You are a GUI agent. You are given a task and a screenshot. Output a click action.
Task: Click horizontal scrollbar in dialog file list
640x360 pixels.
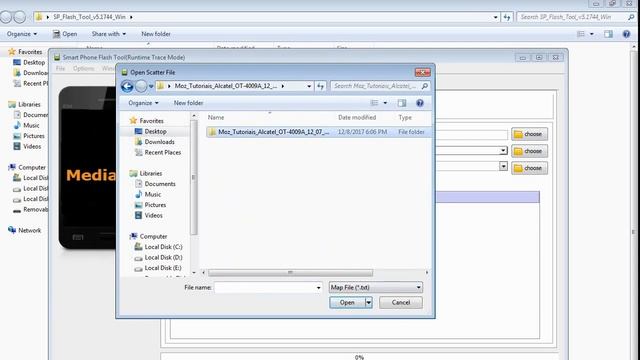point(290,272)
